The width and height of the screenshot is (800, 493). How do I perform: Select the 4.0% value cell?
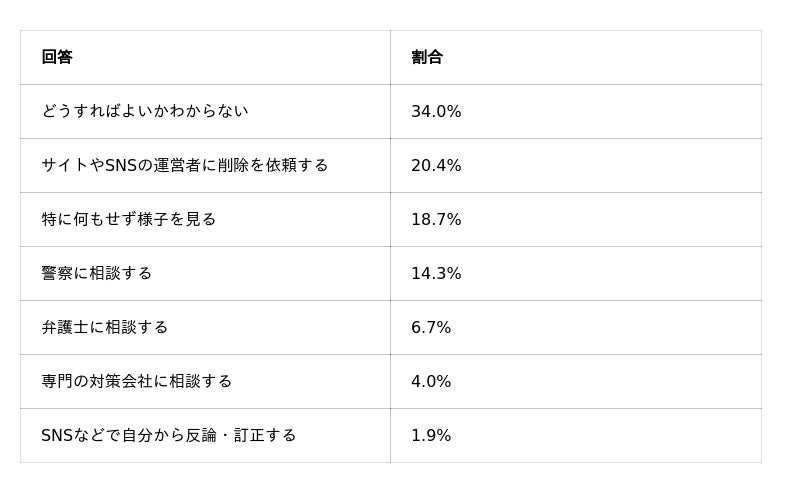tap(576, 381)
